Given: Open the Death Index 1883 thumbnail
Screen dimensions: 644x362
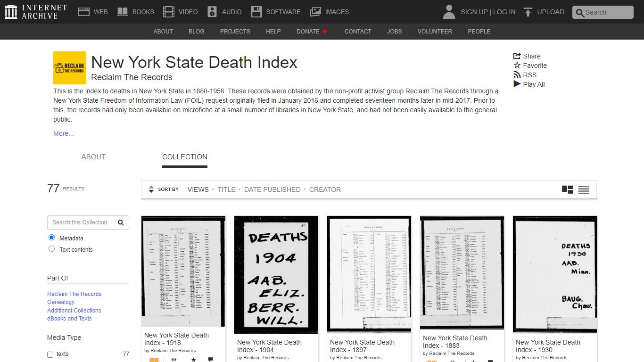Looking at the screenshot, I should click(x=462, y=272).
